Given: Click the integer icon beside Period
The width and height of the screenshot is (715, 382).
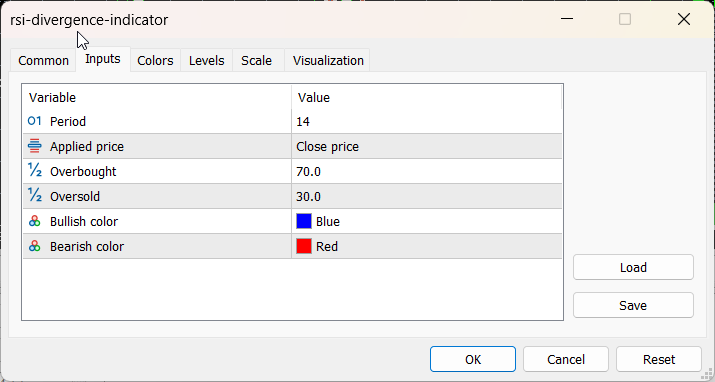Looking at the screenshot, I should click(x=35, y=121).
